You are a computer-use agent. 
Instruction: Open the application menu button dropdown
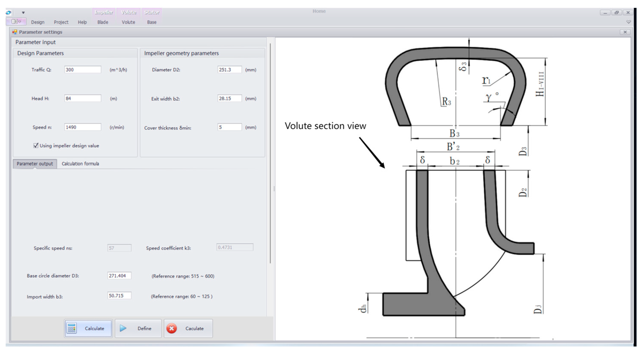click(16, 22)
